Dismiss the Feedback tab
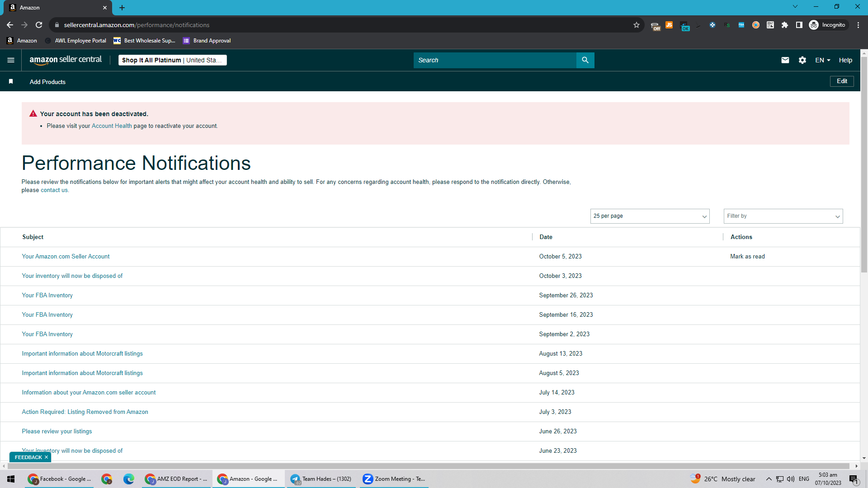This screenshot has height=488, width=868. 46,457
